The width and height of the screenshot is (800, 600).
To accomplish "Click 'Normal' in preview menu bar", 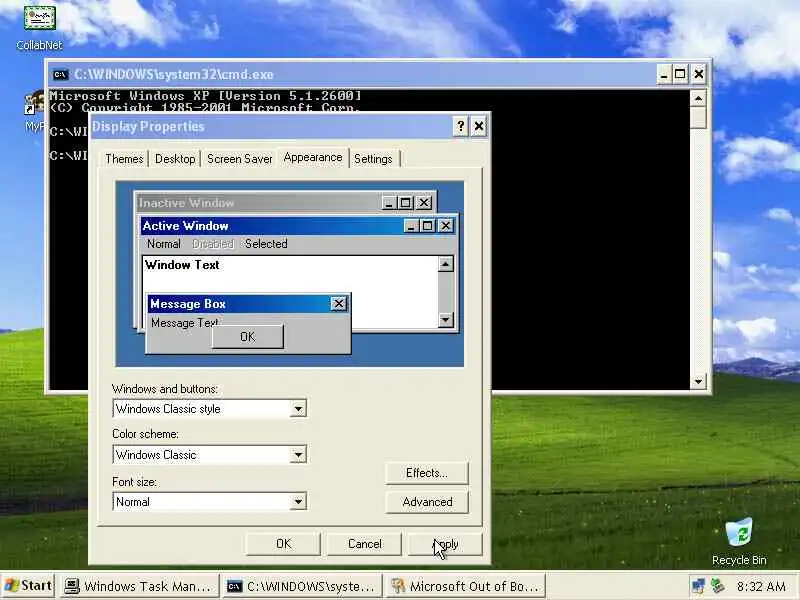I will pyautogui.click(x=163, y=244).
